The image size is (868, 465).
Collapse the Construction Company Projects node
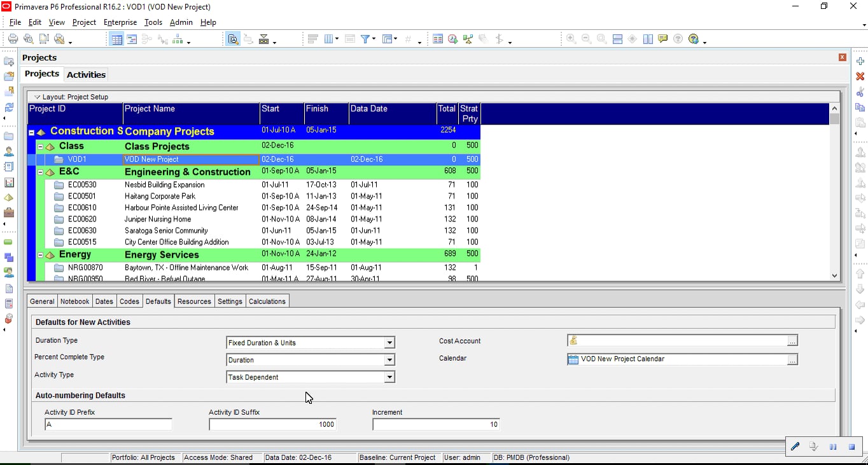click(x=31, y=132)
